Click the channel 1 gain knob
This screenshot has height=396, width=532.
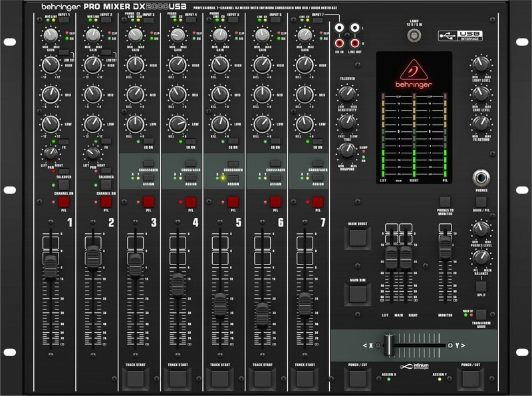(51, 35)
